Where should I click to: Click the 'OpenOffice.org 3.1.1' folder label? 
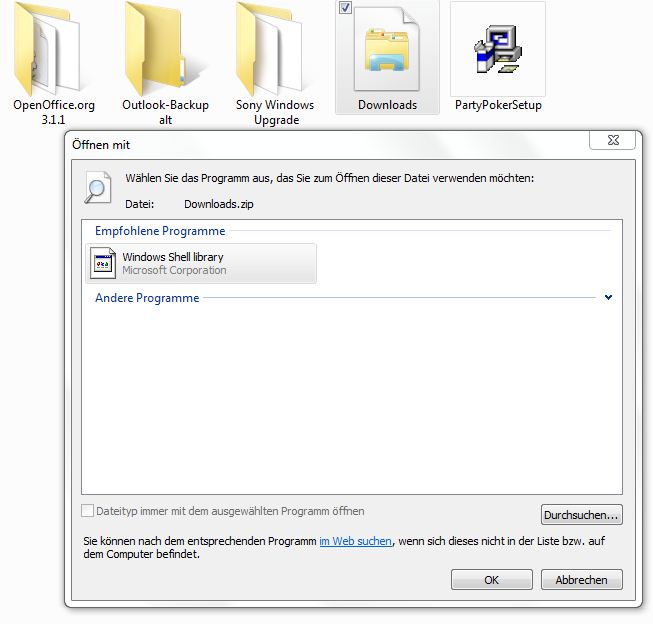[54, 112]
